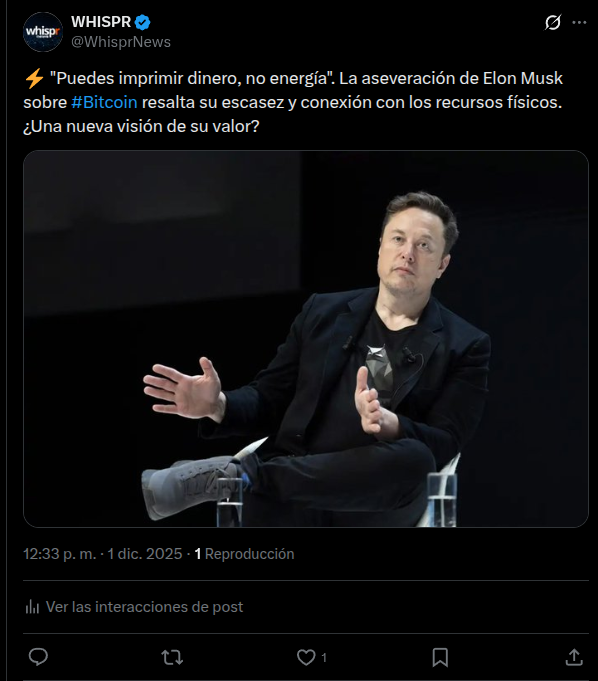Toggle the heart like button
Image resolution: width=598 pixels, height=681 pixels.
point(306,657)
